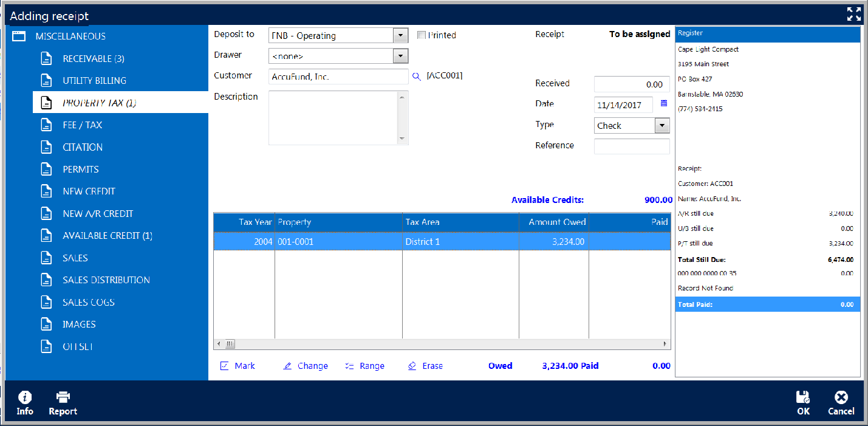
Task: Open the Date calendar picker icon
Action: point(664,104)
